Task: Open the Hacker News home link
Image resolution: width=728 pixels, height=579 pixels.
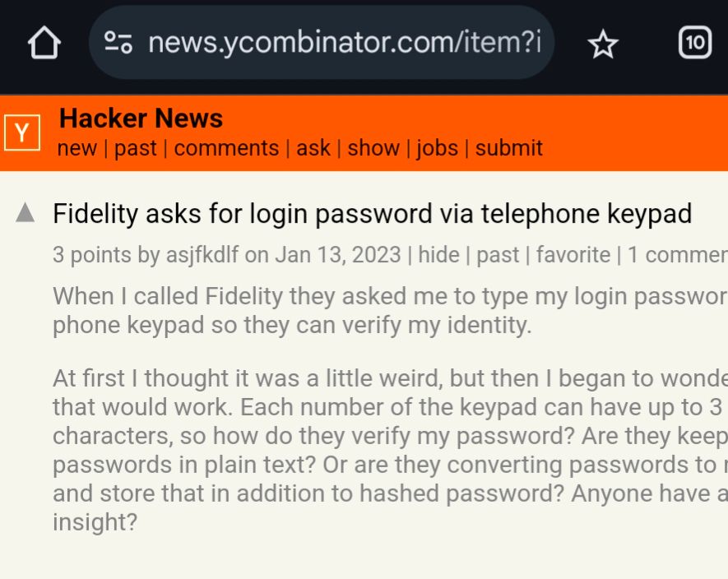Action: [141, 118]
